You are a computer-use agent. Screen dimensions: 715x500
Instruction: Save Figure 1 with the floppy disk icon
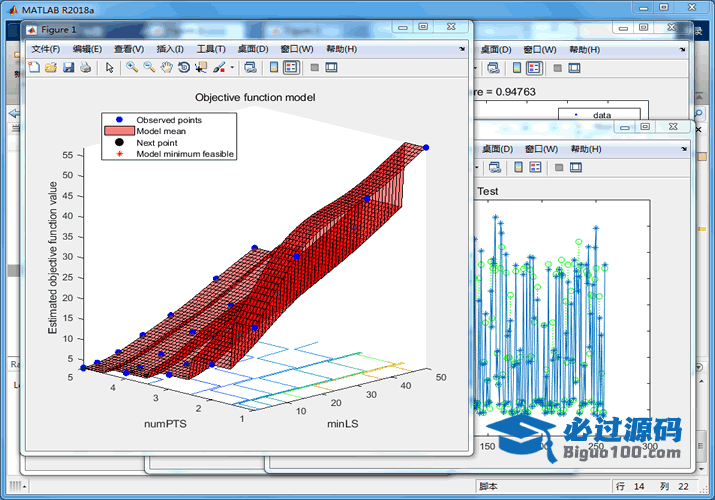68,67
